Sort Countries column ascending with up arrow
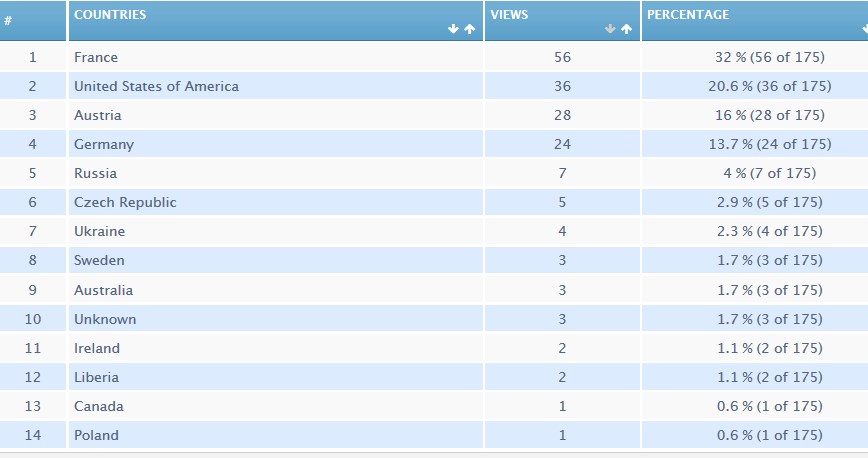868x458 pixels. click(469, 30)
